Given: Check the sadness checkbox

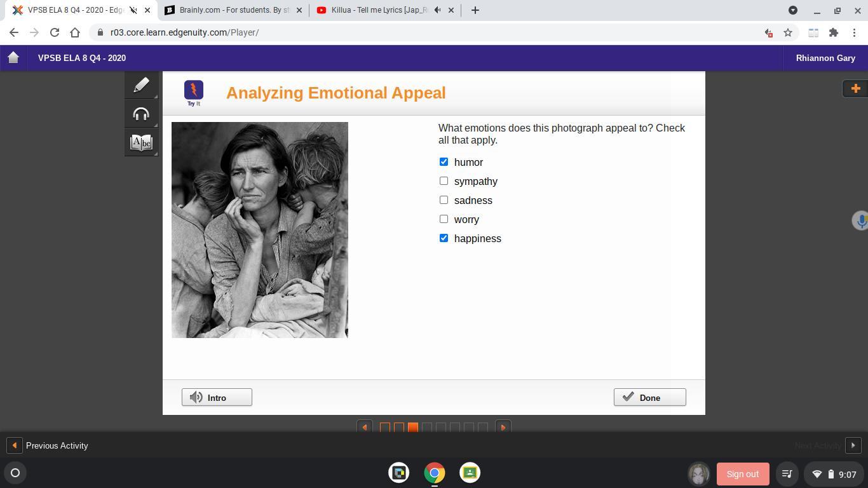Looking at the screenshot, I should (x=444, y=200).
